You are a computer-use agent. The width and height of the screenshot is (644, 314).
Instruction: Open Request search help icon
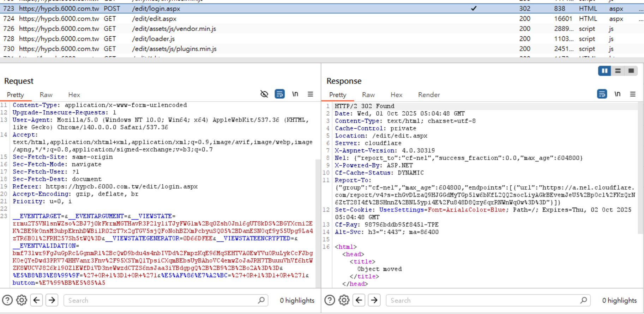(x=7, y=300)
